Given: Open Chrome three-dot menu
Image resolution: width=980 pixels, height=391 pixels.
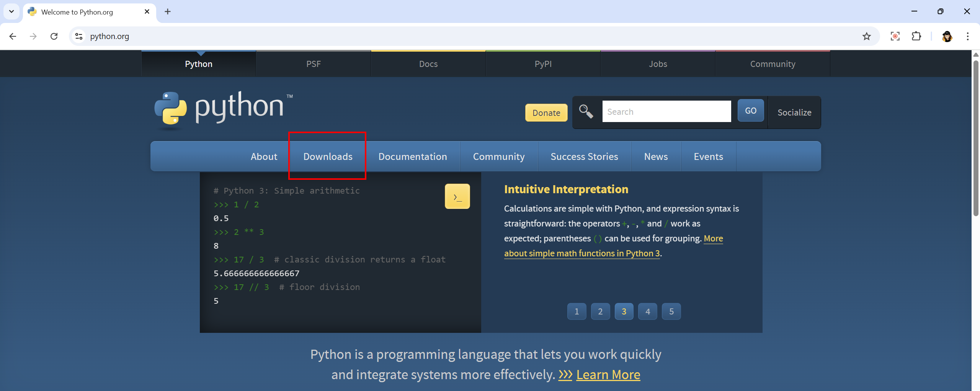Looking at the screenshot, I should point(967,36).
